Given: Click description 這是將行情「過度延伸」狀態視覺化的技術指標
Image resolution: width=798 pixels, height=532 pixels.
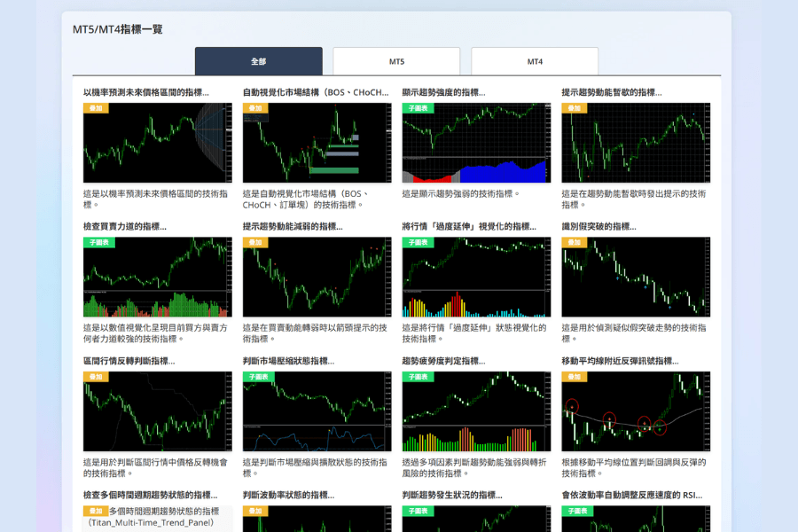Looking at the screenshot, I should 474,333.
